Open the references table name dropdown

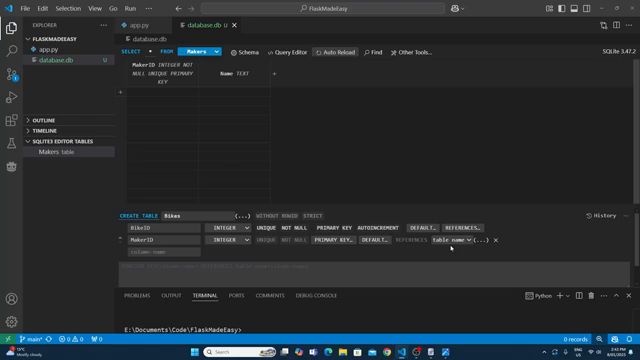(451, 240)
